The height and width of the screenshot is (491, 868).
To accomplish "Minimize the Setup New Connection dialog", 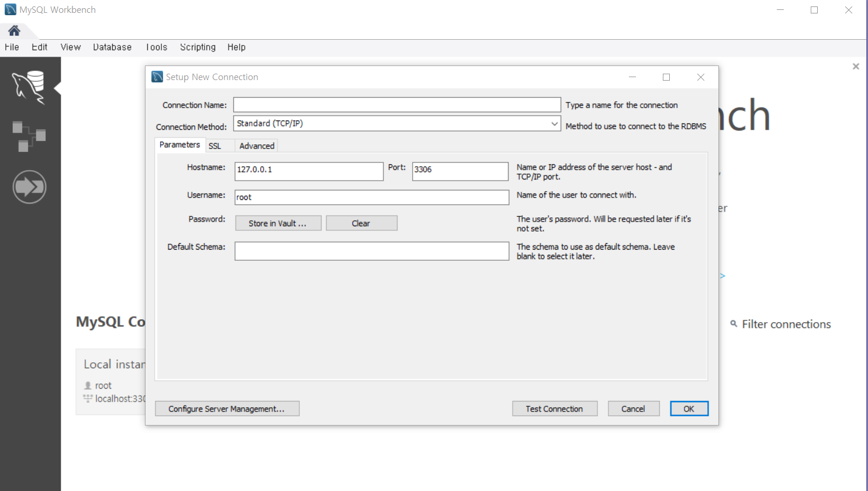I will (632, 77).
